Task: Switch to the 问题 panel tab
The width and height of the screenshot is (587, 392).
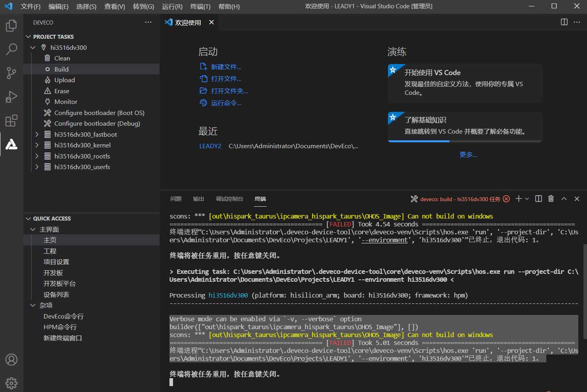Action: click(x=176, y=199)
